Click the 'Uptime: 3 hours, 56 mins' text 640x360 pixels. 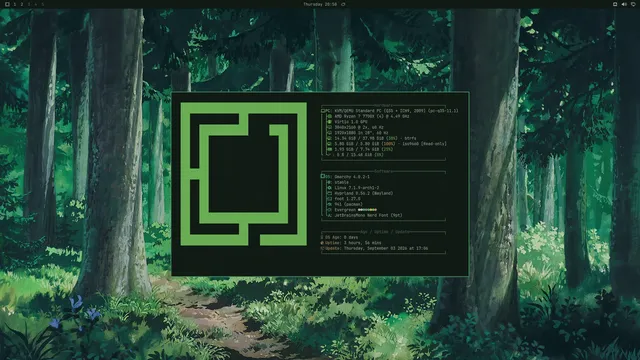[353, 243]
